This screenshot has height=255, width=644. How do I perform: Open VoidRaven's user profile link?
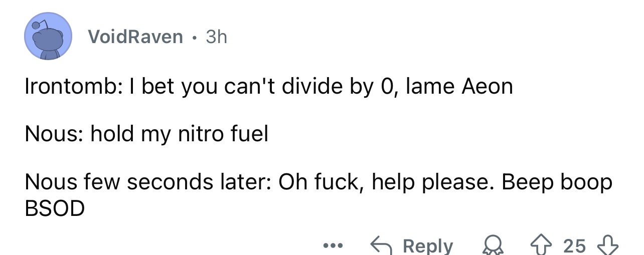(x=135, y=37)
